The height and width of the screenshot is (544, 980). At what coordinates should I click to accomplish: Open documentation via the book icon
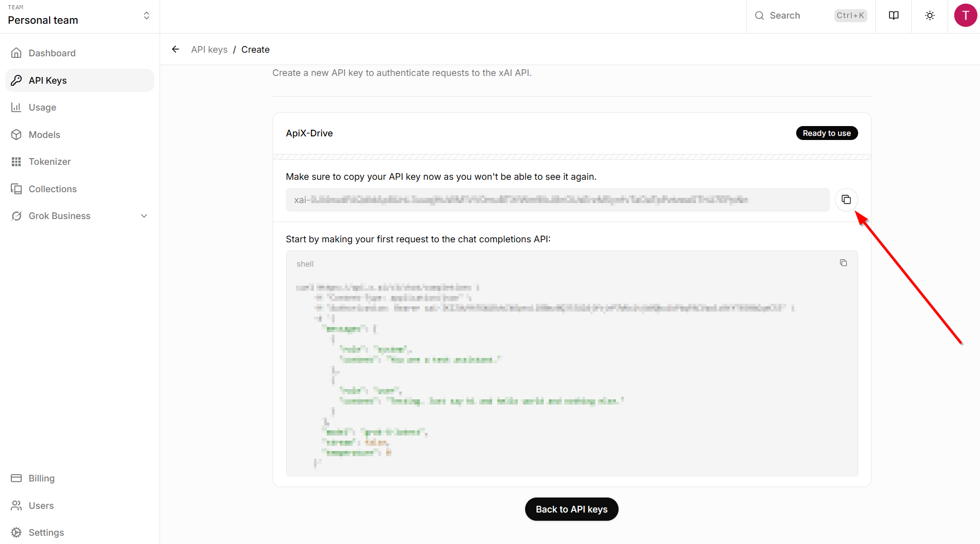[893, 15]
